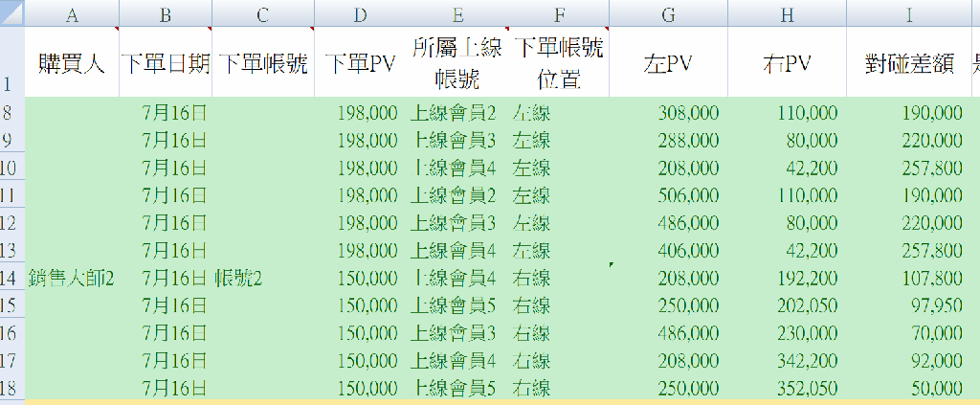Select the 帳號2 cell

pyautogui.click(x=263, y=278)
